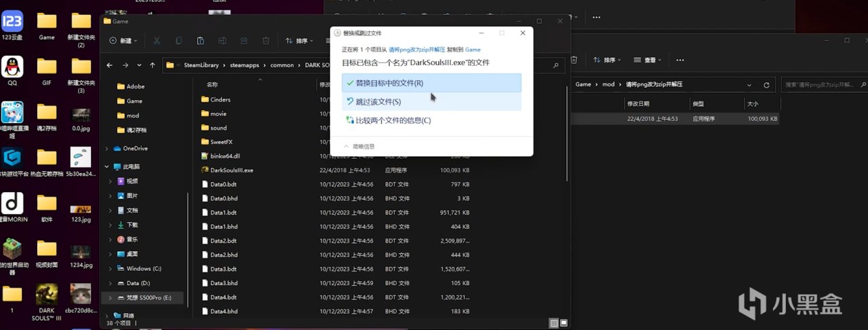Expand fewer details chevron in replace dialog
This screenshot has width=868, height=330.
pos(346,146)
